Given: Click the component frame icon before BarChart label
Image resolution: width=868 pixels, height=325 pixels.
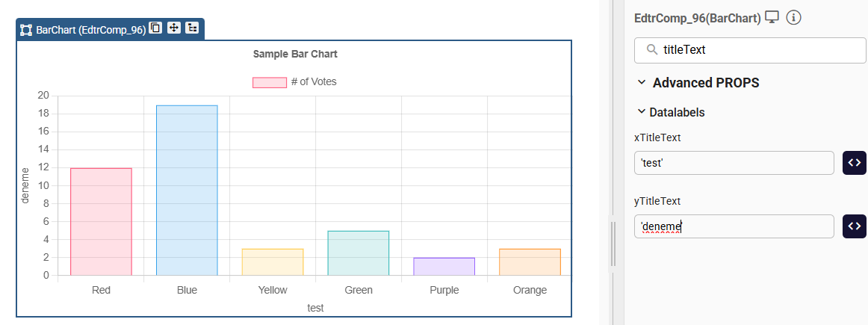Looking at the screenshot, I should click(26, 30).
